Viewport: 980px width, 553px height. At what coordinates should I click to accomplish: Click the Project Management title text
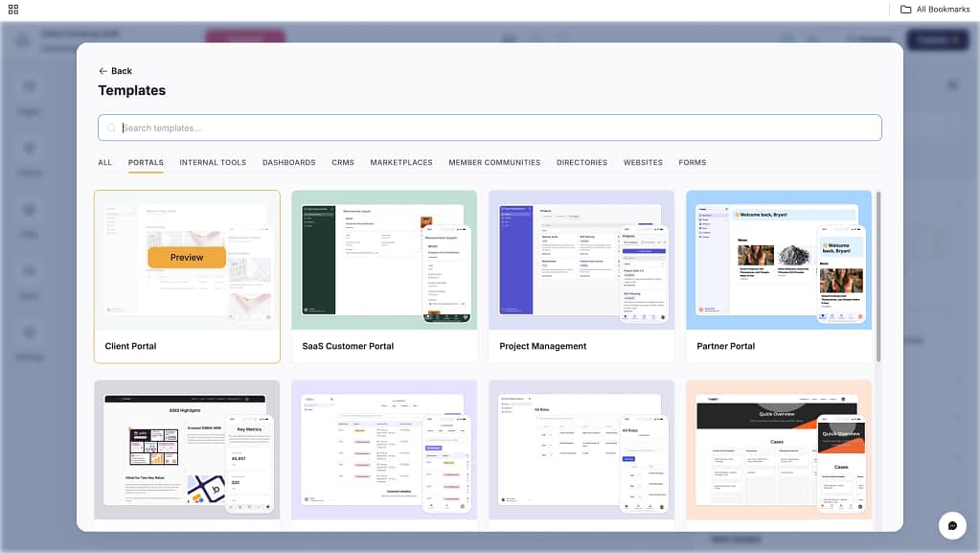542,346
